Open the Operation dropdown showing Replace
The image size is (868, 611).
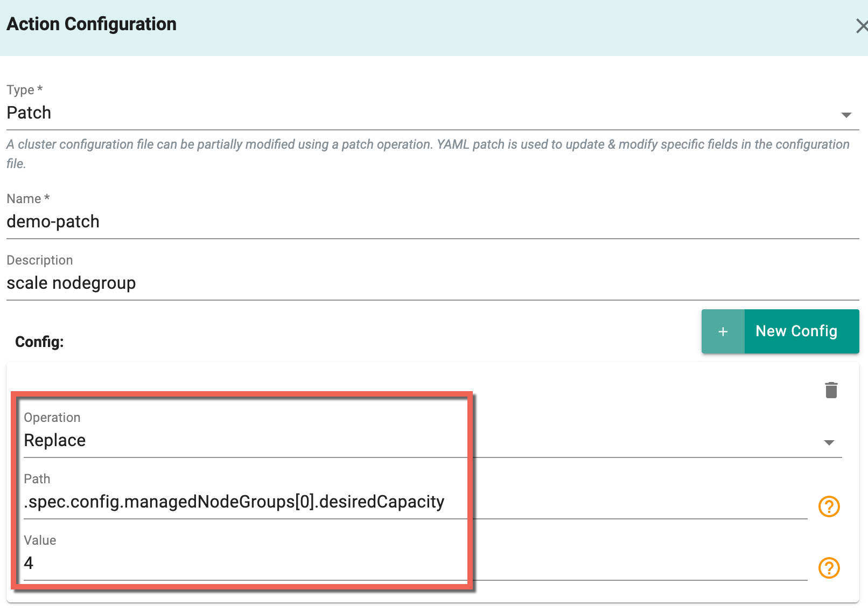coord(432,441)
